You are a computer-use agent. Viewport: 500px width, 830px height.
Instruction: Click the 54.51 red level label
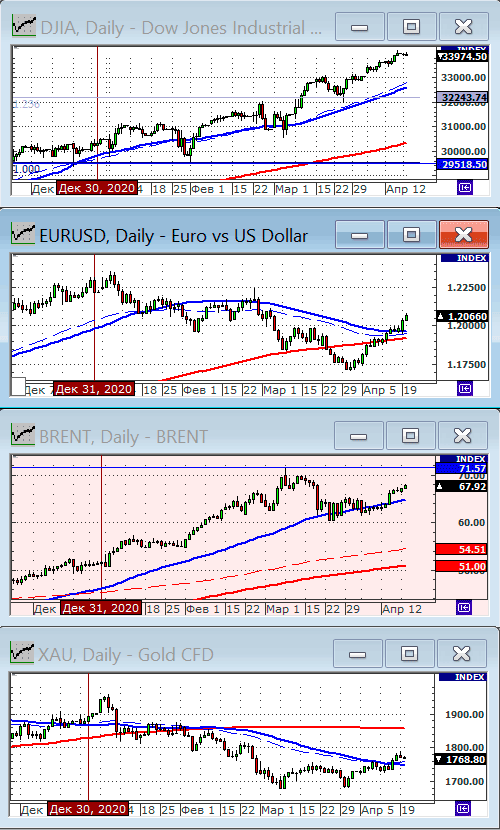point(461,549)
